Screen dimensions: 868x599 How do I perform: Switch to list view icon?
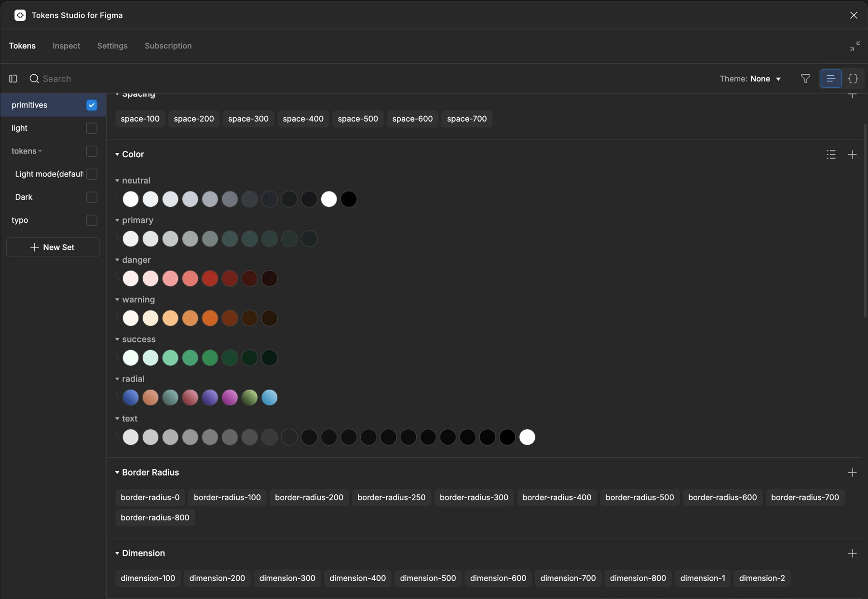(x=831, y=79)
